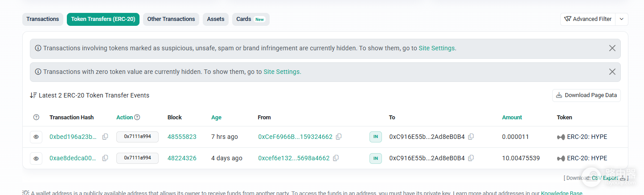Select the '4 days ago' age cell
The image size is (644, 195).
227,158
